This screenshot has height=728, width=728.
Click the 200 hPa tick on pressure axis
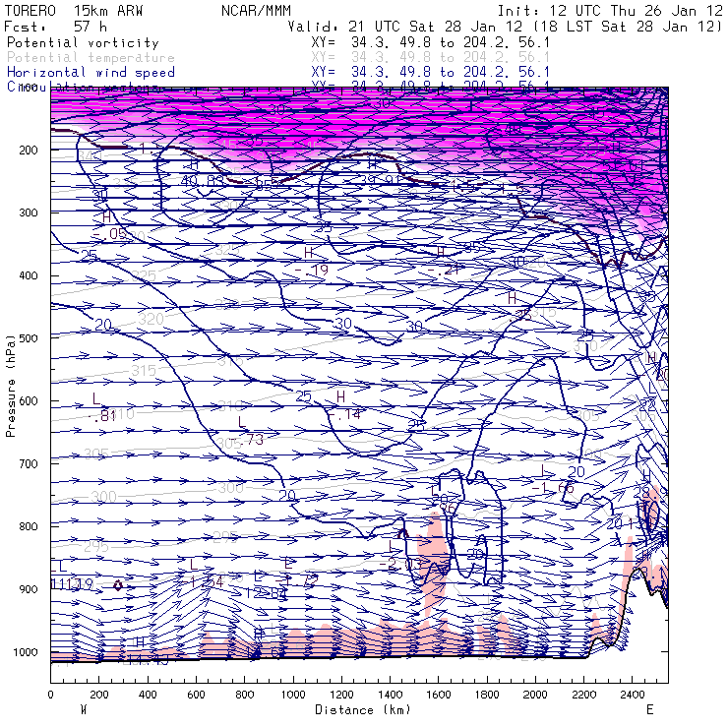[x=29, y=150]
